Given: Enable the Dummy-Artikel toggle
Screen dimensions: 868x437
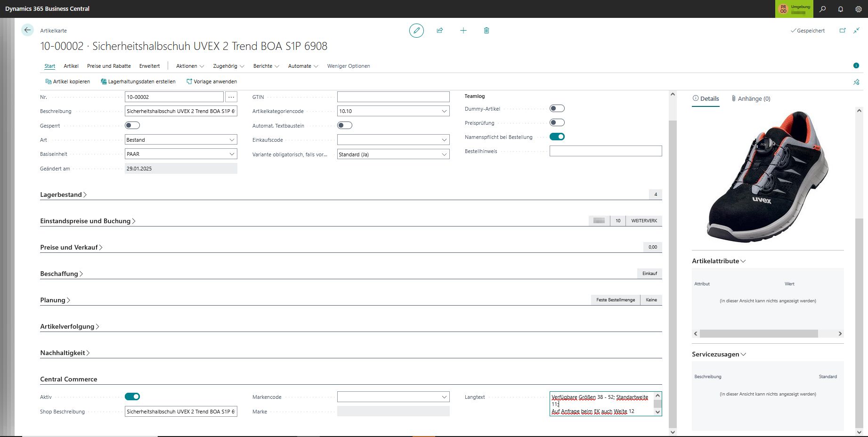Looking at the screenshot, I should click(557, 109).
